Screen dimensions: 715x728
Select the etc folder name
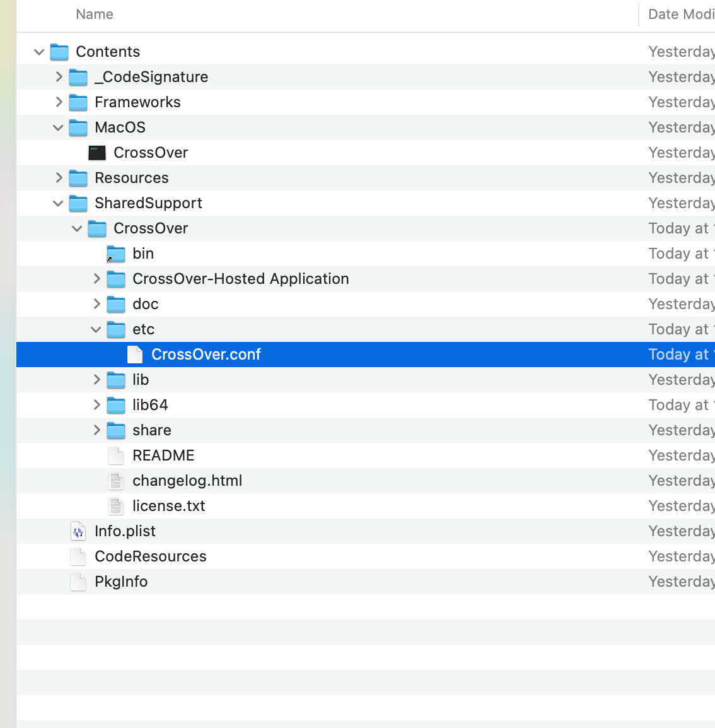[x=143, y=329]
